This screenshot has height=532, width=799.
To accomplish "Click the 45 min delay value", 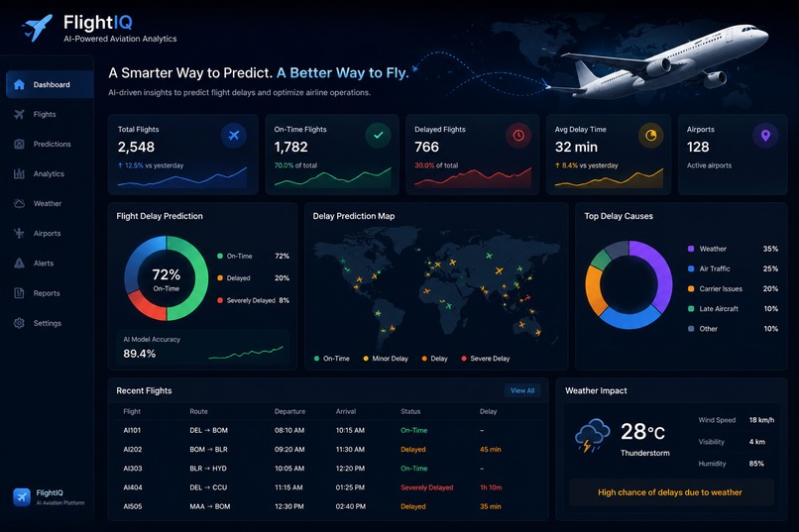I will coord(490,450).
